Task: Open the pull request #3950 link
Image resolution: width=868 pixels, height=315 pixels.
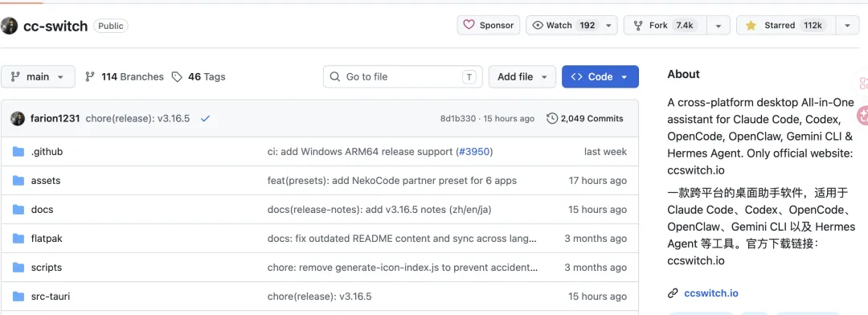Action: 474,152
